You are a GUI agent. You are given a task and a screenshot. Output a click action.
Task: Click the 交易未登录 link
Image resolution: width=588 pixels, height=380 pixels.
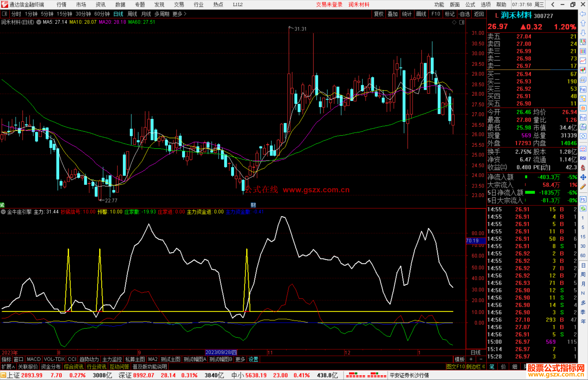tap(329, 5)
